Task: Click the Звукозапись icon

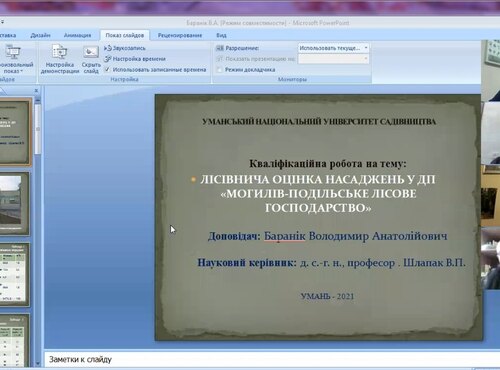Action: coord(108,48)
